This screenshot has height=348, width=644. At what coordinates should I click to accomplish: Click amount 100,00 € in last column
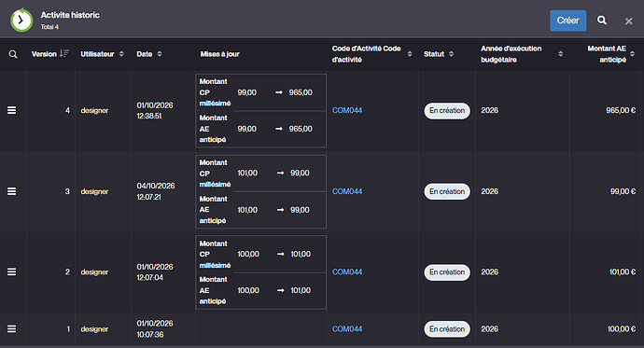coord(622,329)
